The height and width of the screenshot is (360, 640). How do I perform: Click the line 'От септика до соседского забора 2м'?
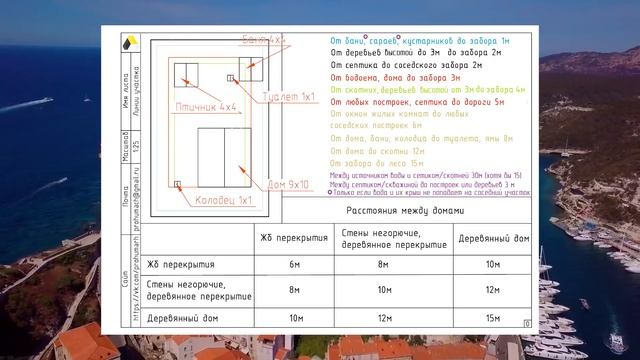pos(406,65)
